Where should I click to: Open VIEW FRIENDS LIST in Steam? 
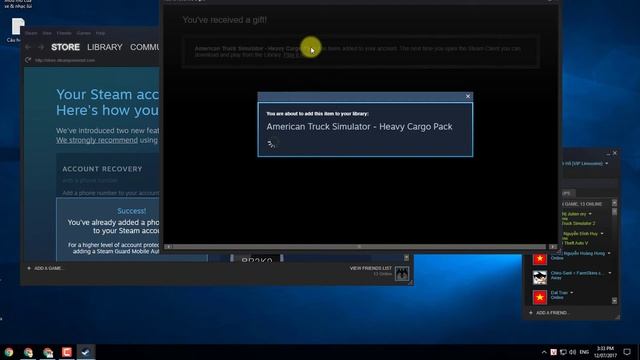pyautogui.click(x=371, y=268)
